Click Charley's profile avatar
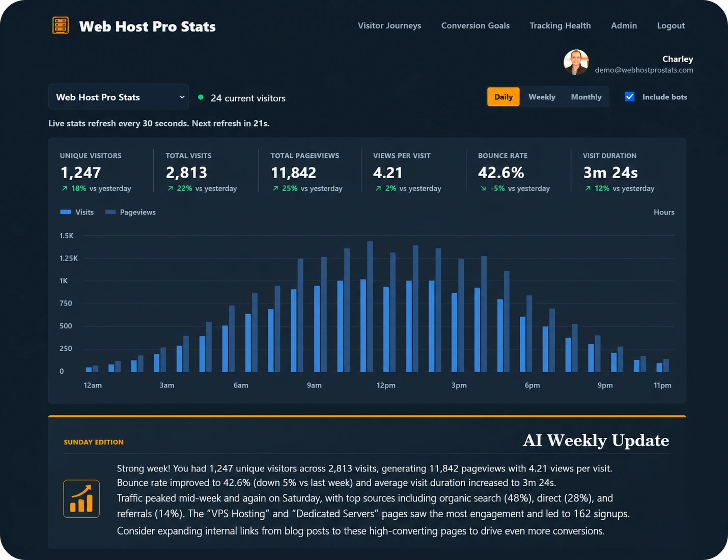Image resolution: width=728 pixels, height=560 pixels. pos(576,62)
